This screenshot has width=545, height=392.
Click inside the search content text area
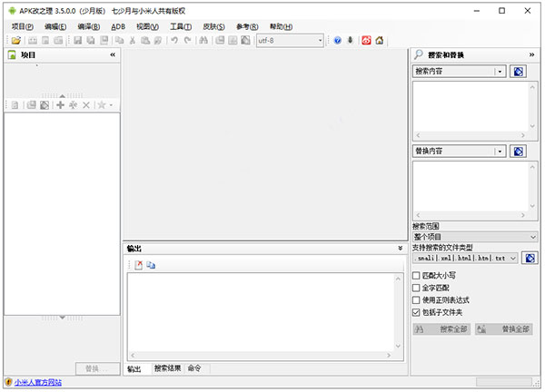471,106
